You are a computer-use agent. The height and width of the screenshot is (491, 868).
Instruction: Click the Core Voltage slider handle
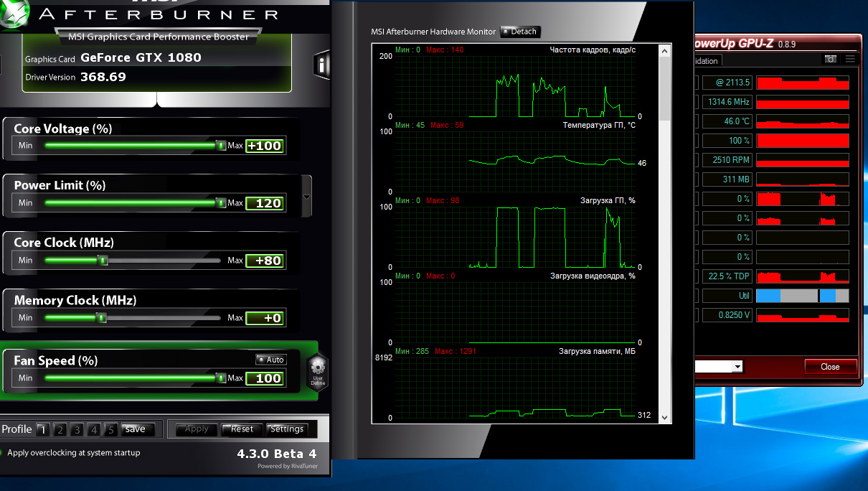click(x=221, y=145)
